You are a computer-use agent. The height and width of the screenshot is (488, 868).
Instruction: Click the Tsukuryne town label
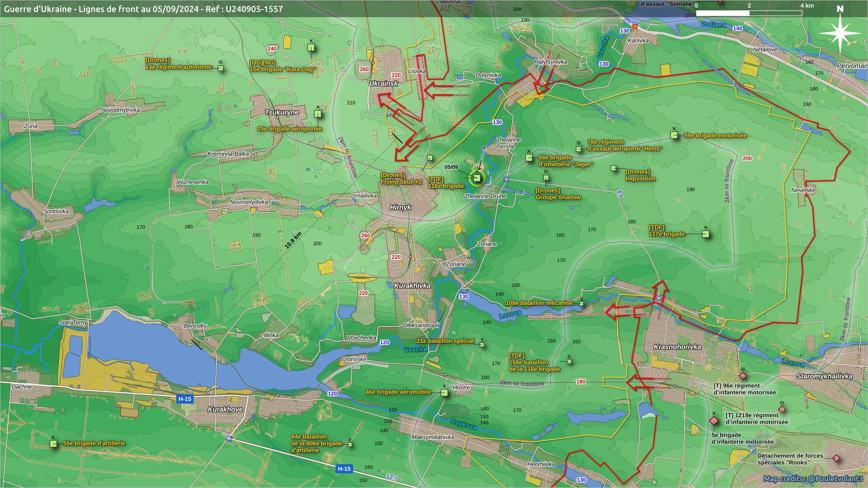(x=282, y=113)
